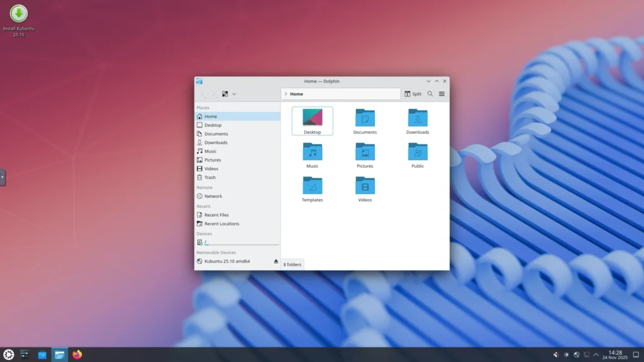This screenshot has height=362, width=644.
Task: Click the 8 folders status bar button
Action: [292, 265]
